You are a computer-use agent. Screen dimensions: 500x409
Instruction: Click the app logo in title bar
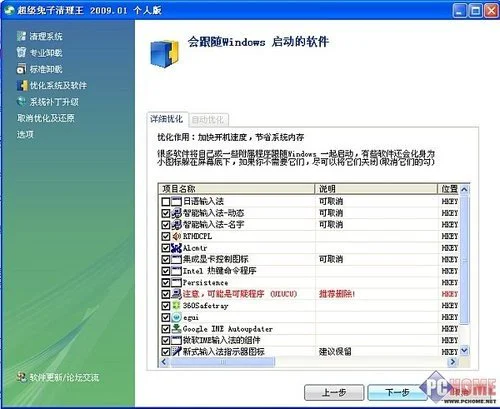click(x=9, y=10)
